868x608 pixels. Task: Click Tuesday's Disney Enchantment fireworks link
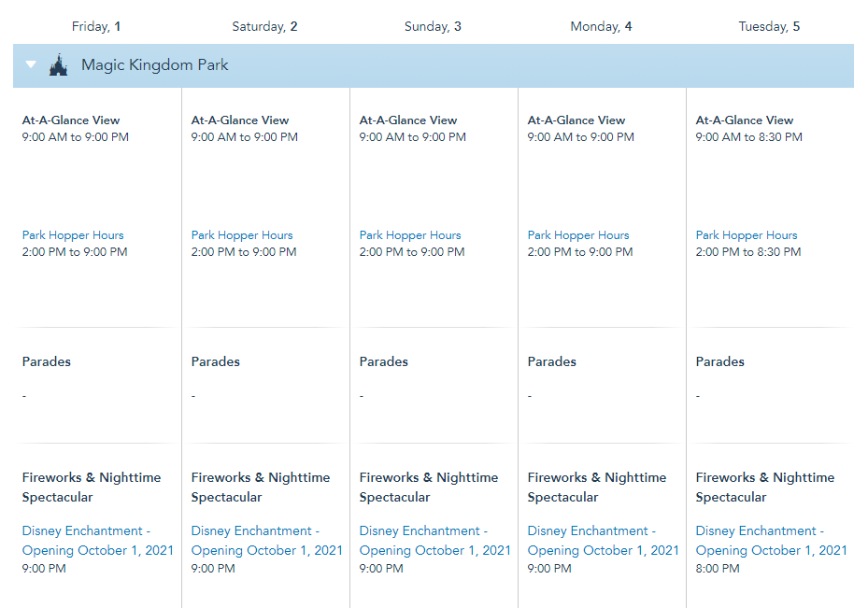(760, 541)
